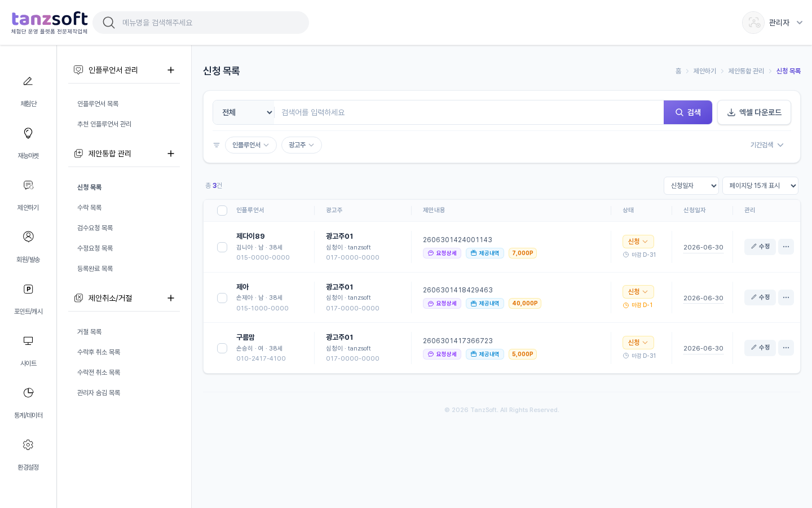Click the 요청상세 tag in 구름맘 row

pos(442,354)
